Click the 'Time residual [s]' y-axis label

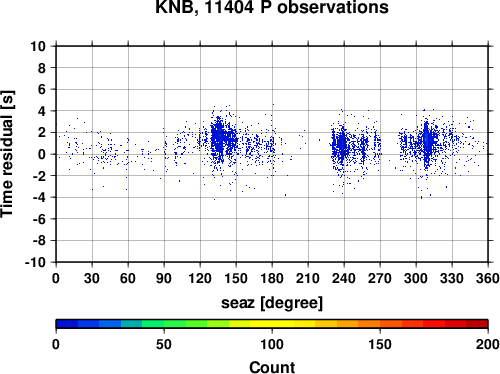point(7,154)
